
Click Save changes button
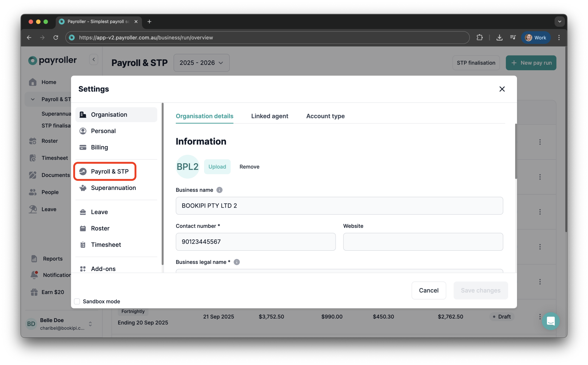tap(481, 291)
